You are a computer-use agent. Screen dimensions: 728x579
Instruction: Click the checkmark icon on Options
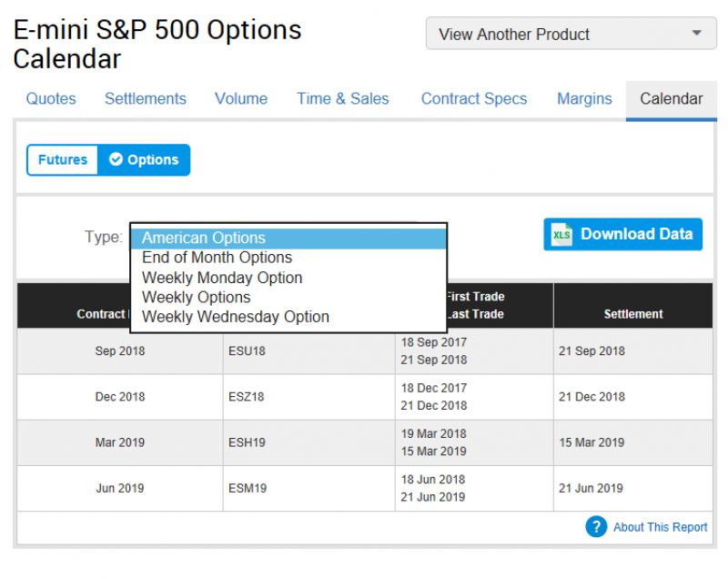point(116,160)
